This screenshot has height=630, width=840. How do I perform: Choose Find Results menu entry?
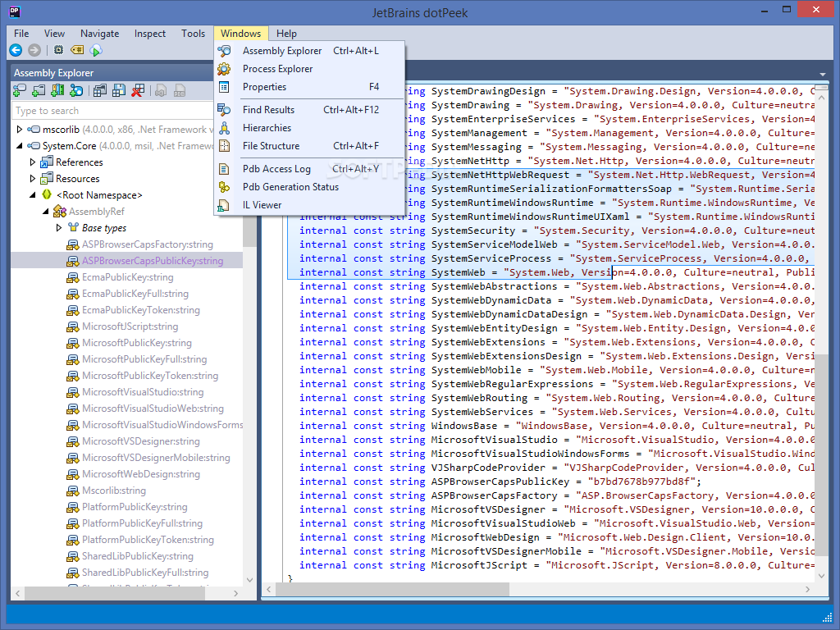pos(309,110)
